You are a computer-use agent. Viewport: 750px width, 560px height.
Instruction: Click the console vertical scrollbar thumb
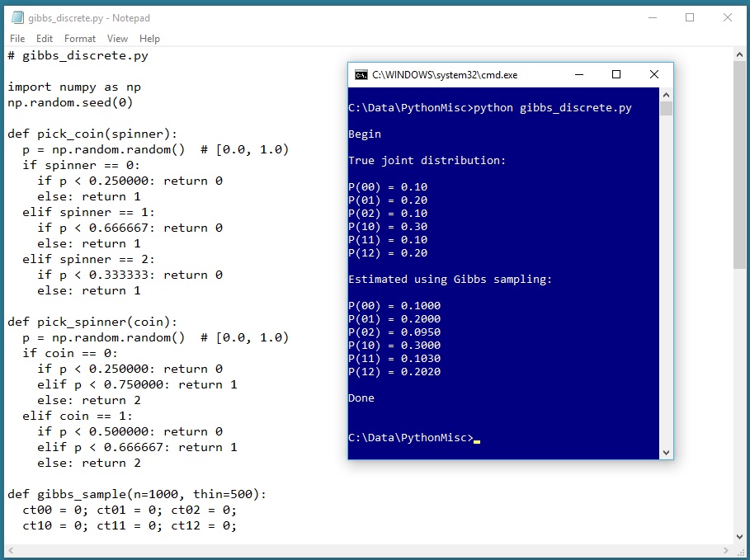coord(667,110)
